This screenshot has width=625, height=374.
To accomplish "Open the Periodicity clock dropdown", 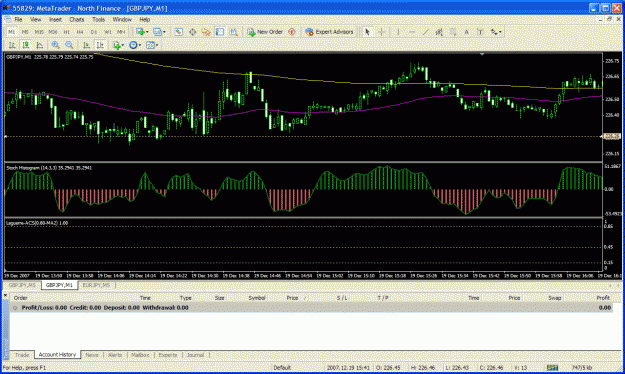I will 135,45.
